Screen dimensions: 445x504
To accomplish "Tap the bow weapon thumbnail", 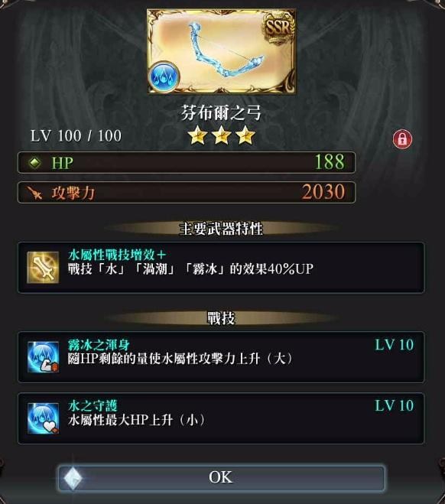I will point(222,51).
